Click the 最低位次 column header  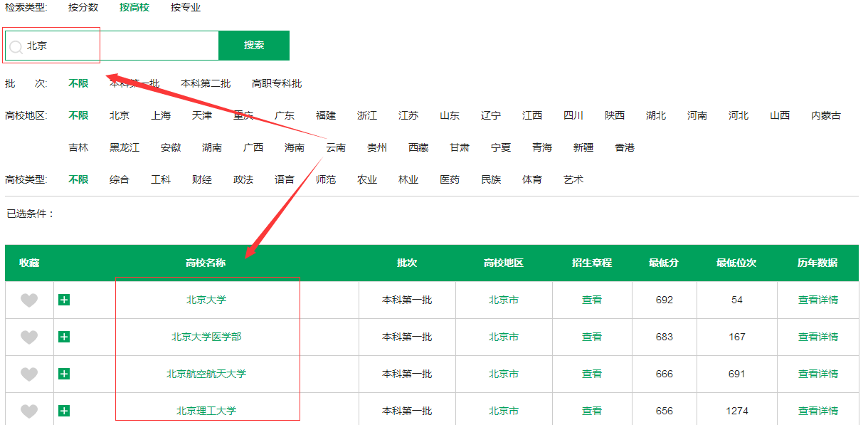(736, 263)
